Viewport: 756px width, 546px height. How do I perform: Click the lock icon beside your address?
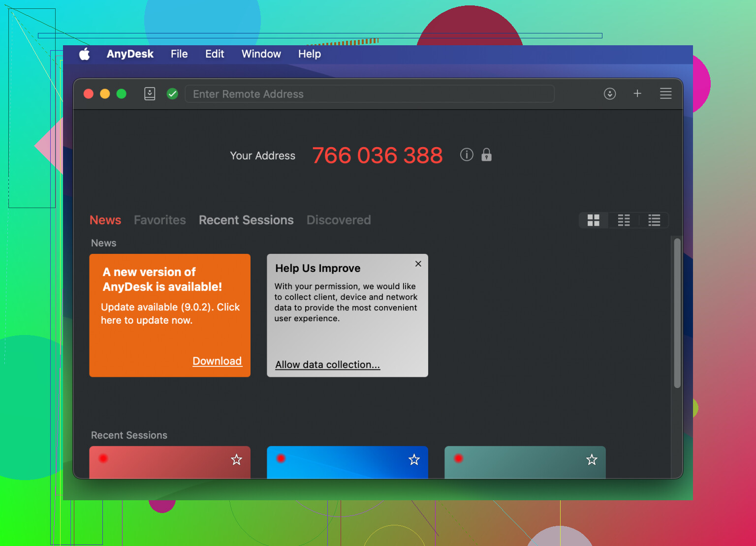click(486, 155)
